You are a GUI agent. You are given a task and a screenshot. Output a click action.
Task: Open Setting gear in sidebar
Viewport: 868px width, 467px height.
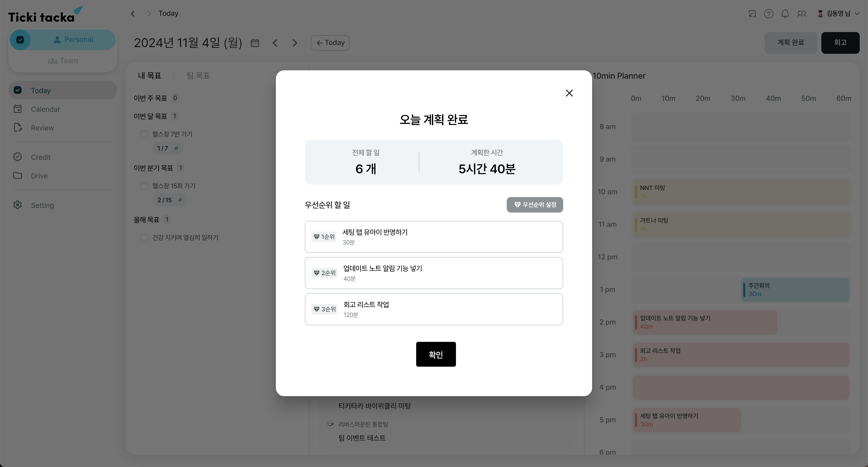click(18, 205)
